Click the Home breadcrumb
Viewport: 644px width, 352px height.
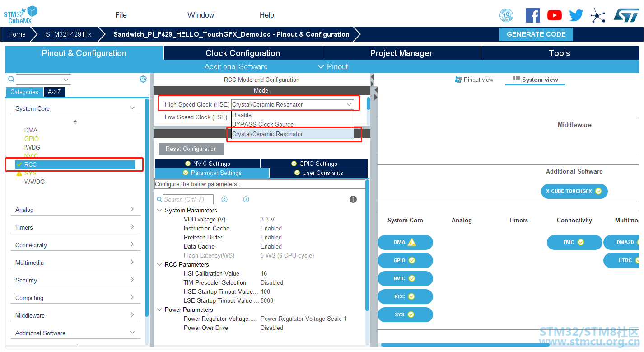tap(17, 34)
